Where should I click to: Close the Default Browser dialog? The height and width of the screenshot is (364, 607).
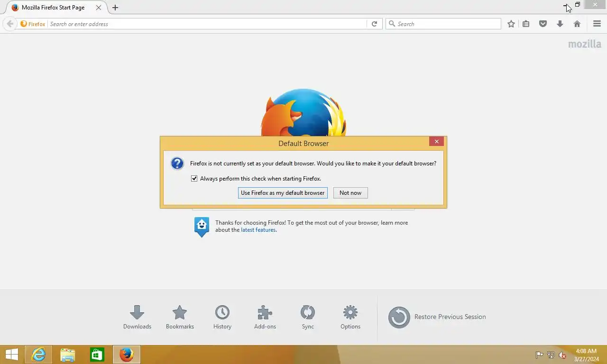[x=437, y=141]
